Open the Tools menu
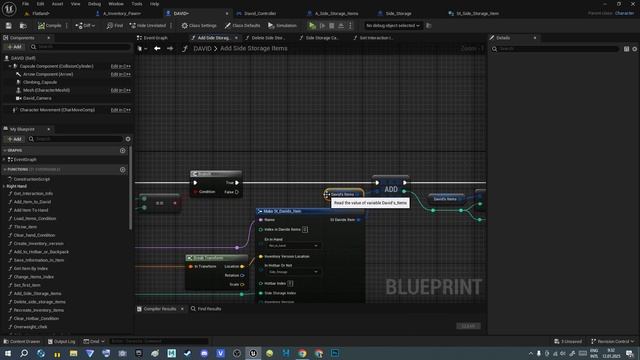Screen dimensions: 640x360 coord(137,4)
